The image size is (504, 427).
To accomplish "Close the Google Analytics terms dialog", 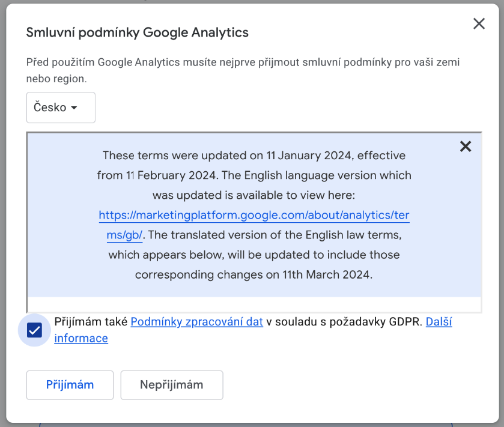I will pyautogui.click(x=479, y=24).
